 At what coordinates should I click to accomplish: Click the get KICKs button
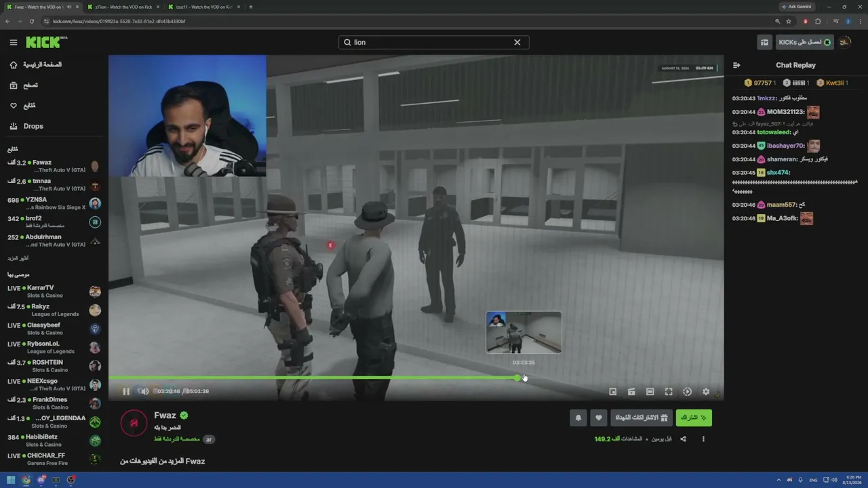(x=805, y=42)
